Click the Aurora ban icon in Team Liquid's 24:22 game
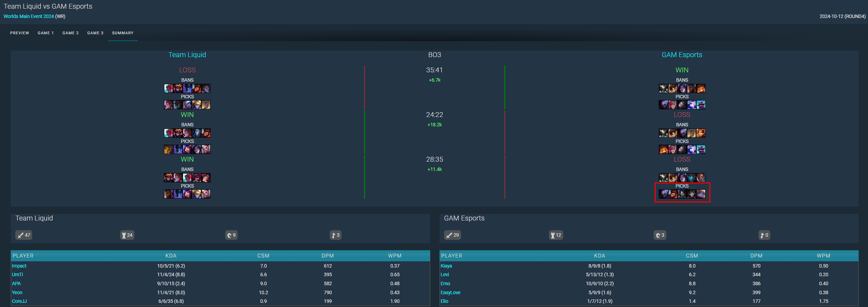868x307 pixels. coord(187,133)
